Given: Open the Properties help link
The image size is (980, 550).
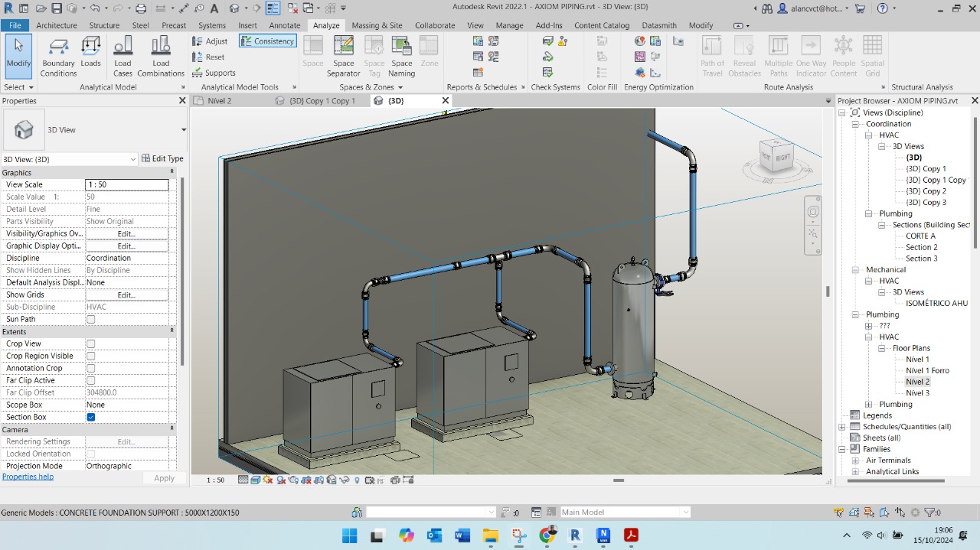Looking at the screenshot, I should pyautogui.click(x=28, y=477).
